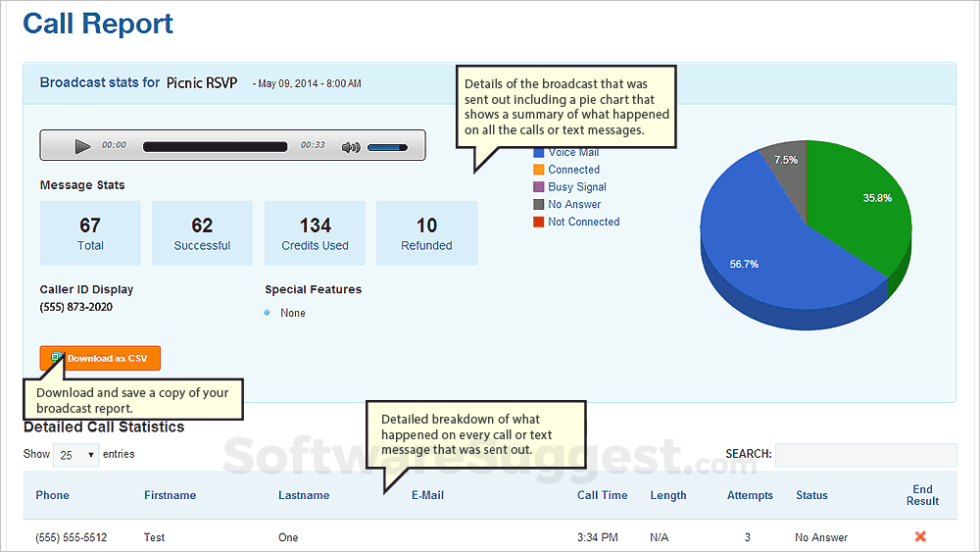980x552 pixels.
Task: Click the Not Connected red legend swatch
Action: [x=539, y=222]
